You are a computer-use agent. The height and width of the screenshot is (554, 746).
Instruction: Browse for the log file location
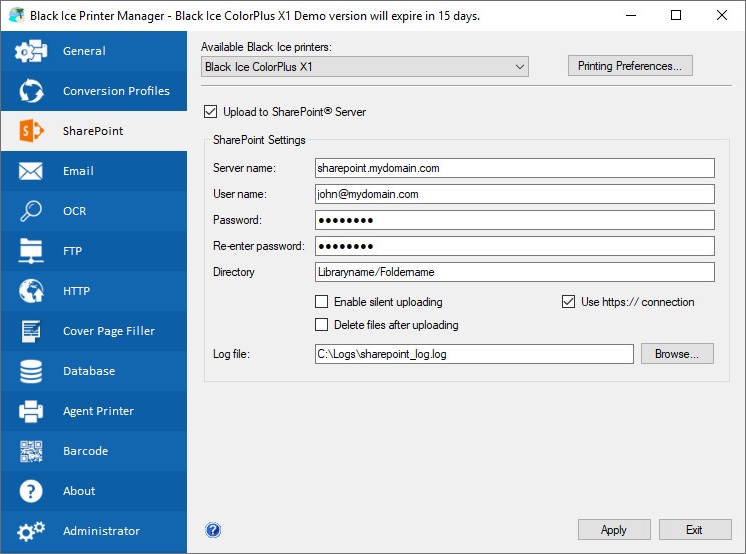pyautogui.click(x=677, y=354)
